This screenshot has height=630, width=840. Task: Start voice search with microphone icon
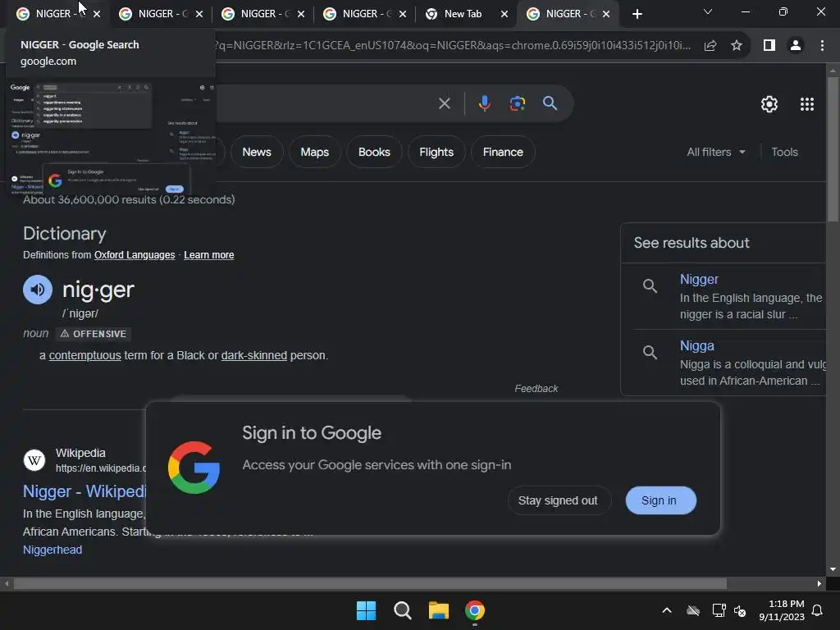point(484,103)
